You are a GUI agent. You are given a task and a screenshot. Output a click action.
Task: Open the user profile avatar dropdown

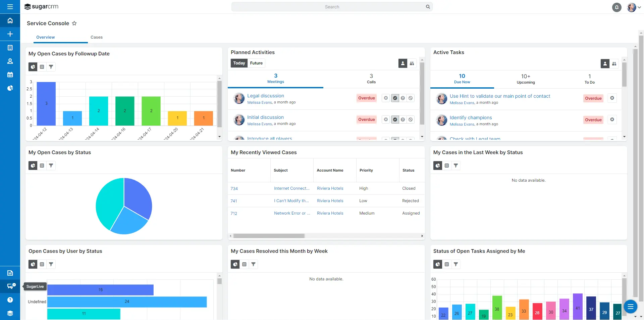(x=632, y=7)
